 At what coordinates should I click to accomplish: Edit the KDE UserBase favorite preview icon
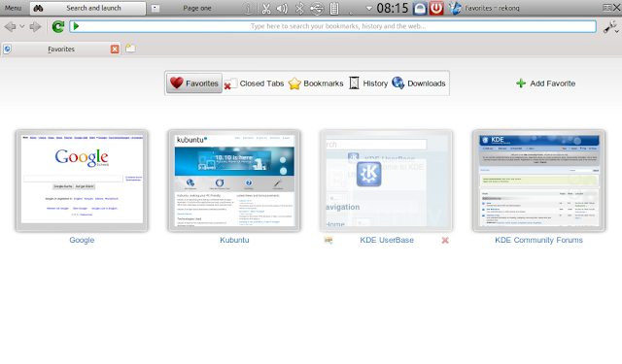[x=328, y=240]
